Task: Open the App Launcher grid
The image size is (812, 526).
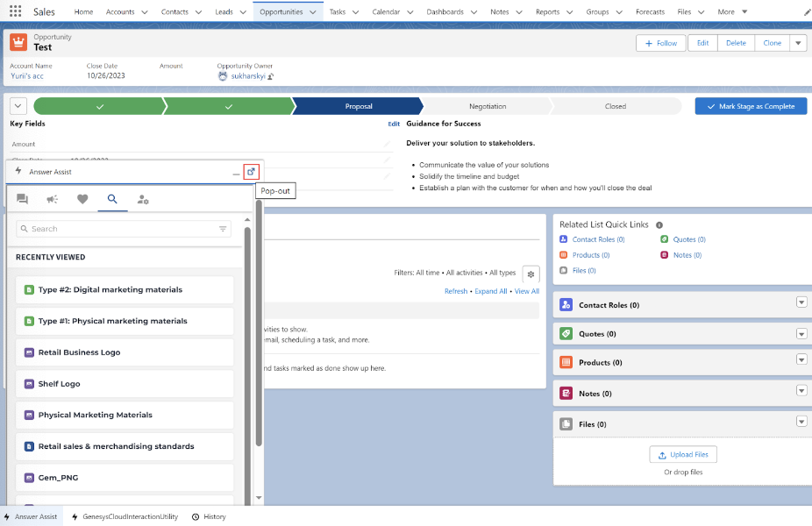Action: pos(16,11)
